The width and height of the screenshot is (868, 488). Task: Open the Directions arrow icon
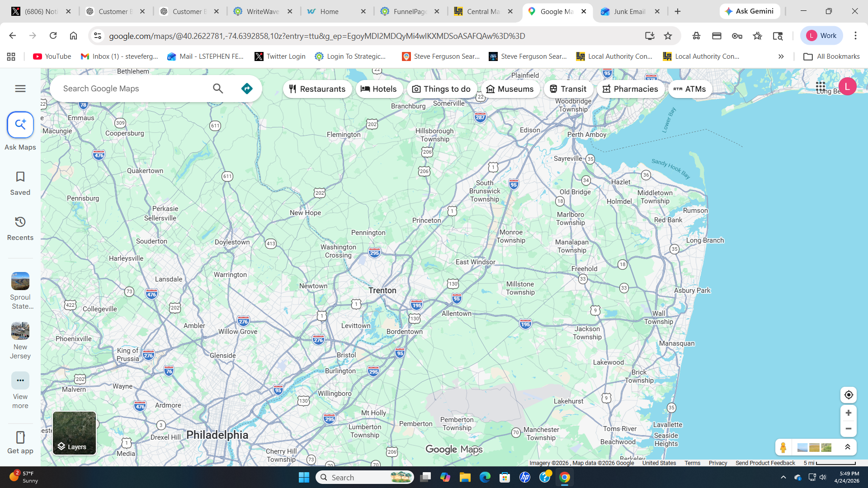click(247, 89)
